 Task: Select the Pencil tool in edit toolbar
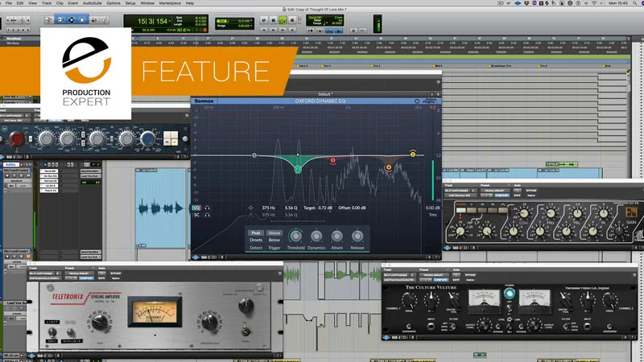tap(105, 19)
